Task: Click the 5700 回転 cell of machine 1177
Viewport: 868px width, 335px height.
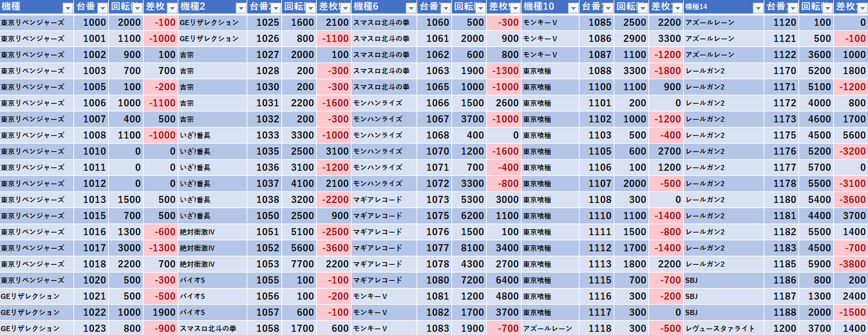Action: [x=816, y=167]
